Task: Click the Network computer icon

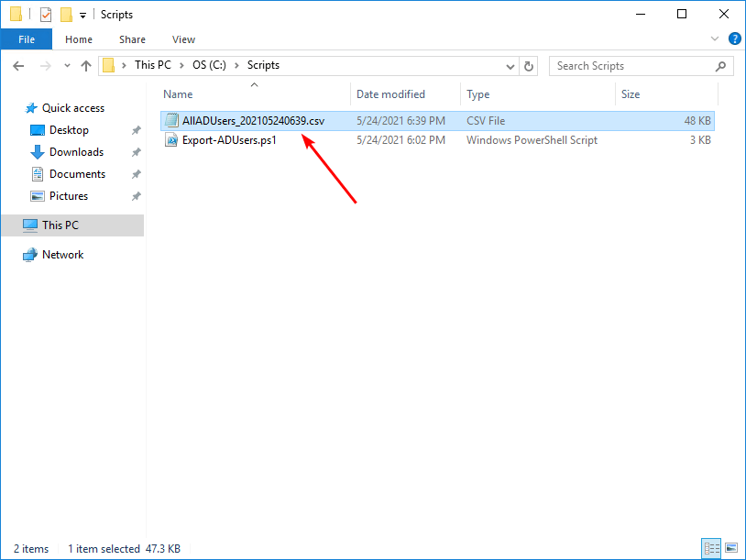Action: [30, 255]
